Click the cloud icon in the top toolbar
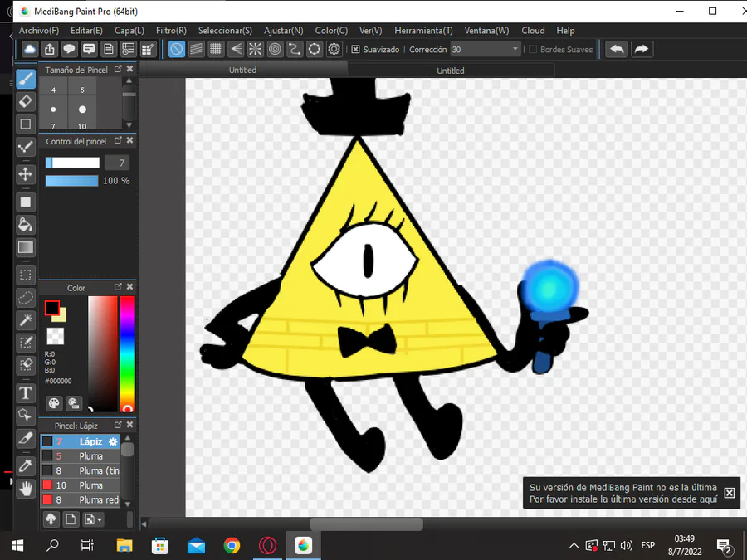This screenshot has height=560, width=747. (30, 49)
